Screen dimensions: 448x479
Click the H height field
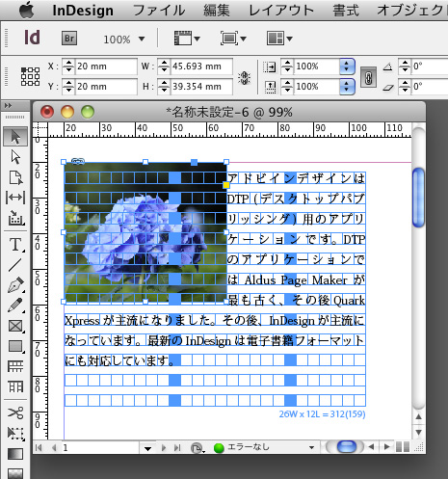click(201, 87)
